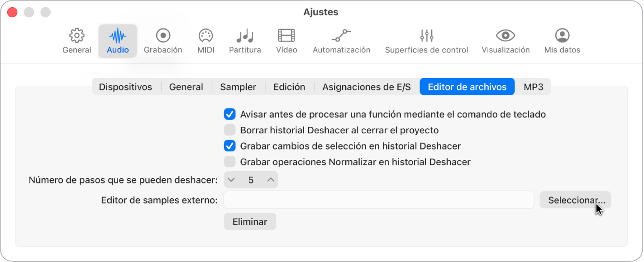Decrease undo steps with the down arrow
The height and width of the screenshot is (262, 644).
coord(232,179)
